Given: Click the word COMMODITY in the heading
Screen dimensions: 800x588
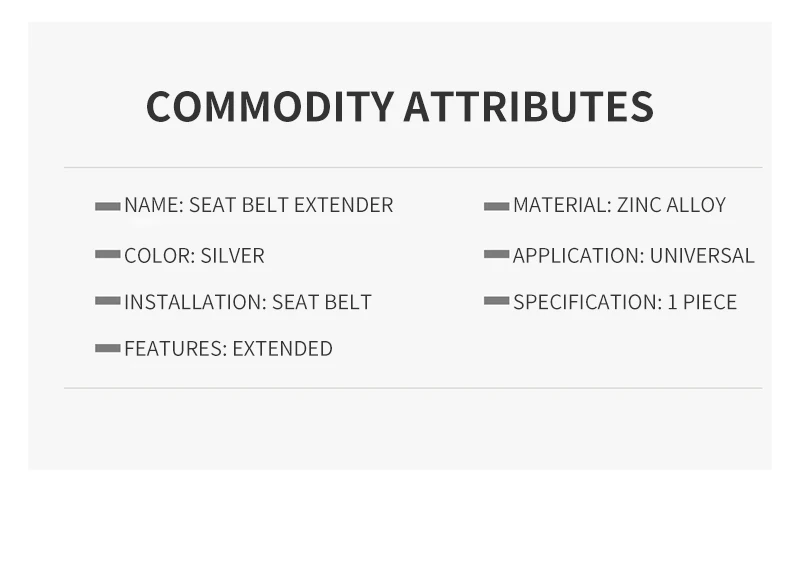Looking at the screenshot, I should click(270, 106).
